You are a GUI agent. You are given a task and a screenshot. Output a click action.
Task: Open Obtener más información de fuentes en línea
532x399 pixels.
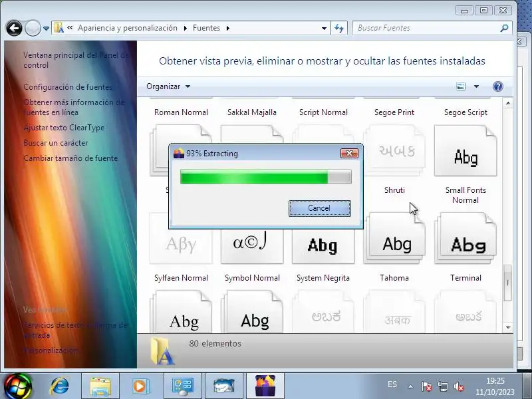[x=74, y=107]
